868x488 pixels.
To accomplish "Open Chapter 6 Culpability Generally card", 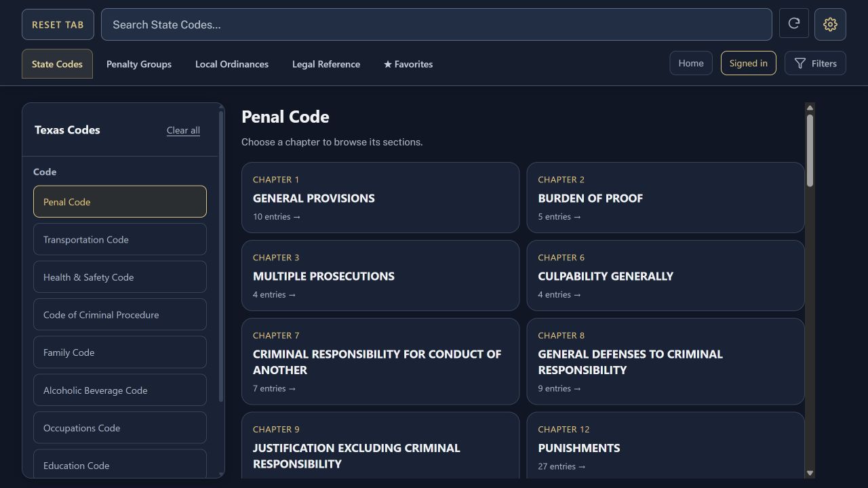I will pyautogui.click(x=665, y=275).
